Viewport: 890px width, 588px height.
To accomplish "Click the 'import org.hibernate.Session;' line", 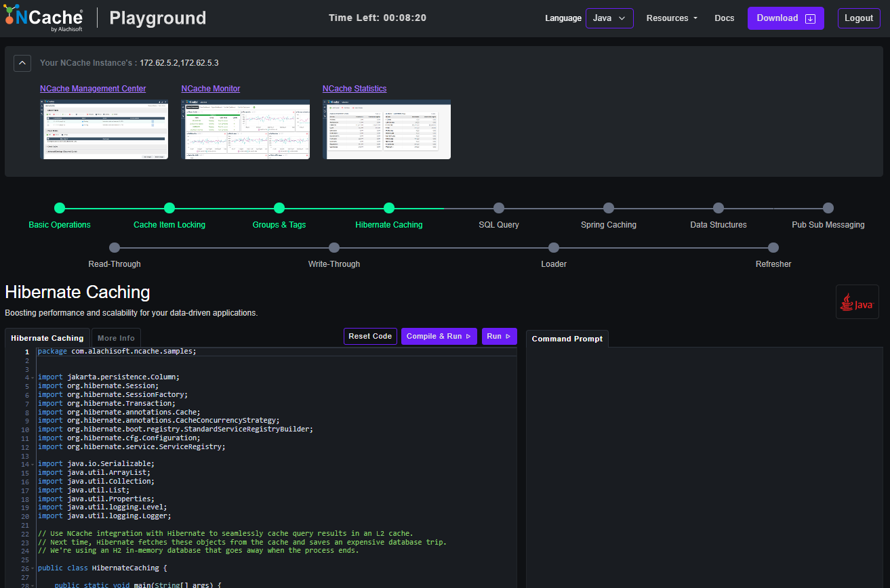I will click(x=98, y=386).
